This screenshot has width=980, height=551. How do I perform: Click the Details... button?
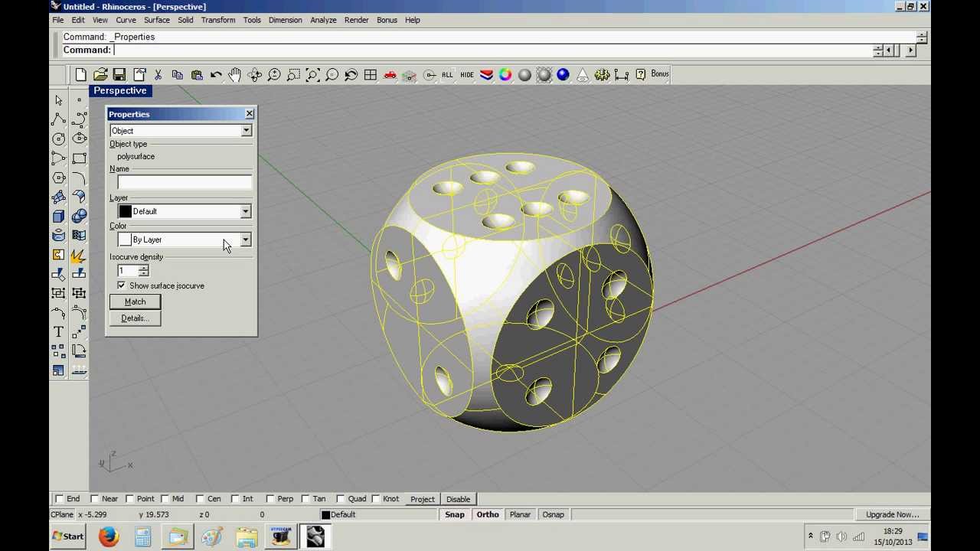click(x=135, y=318)
